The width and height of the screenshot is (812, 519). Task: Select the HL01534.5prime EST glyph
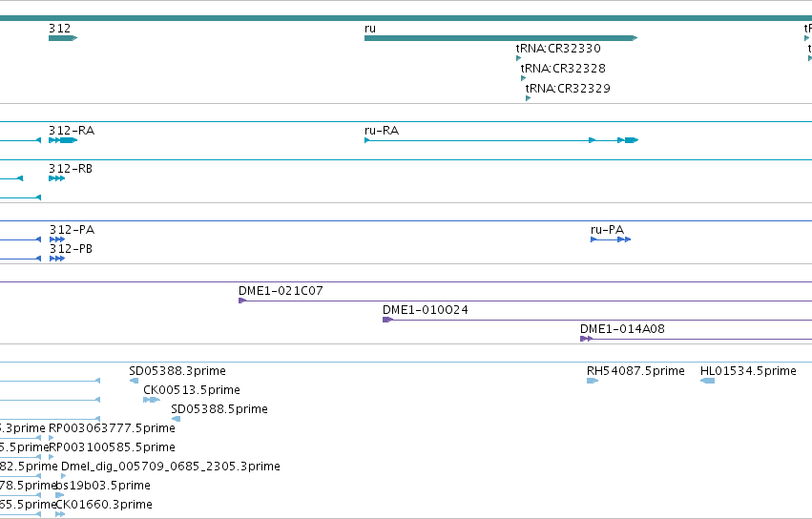[x=707, y=381]
